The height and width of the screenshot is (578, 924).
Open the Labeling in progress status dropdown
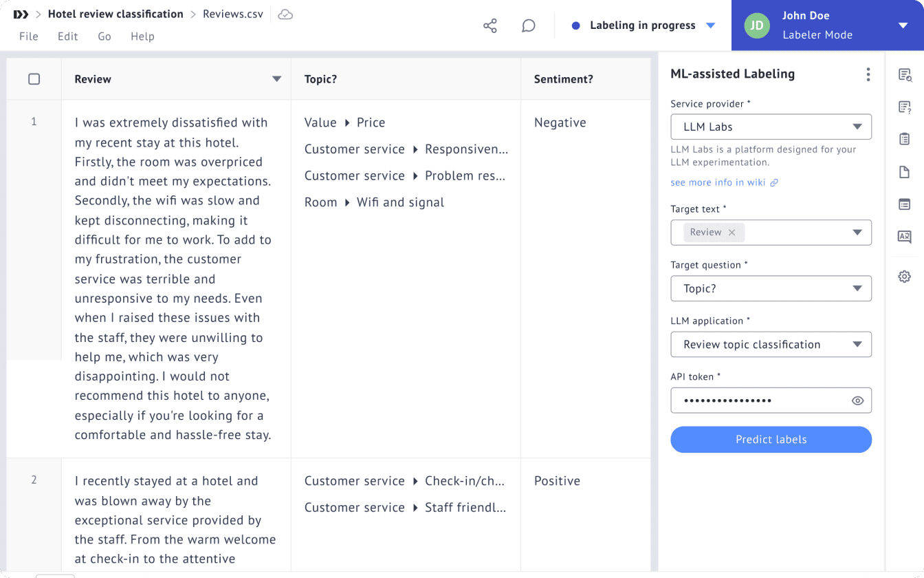point(711,25)
